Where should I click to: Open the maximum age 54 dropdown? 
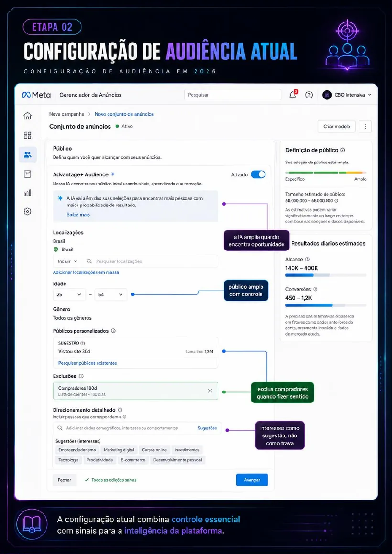click(110, 294)
